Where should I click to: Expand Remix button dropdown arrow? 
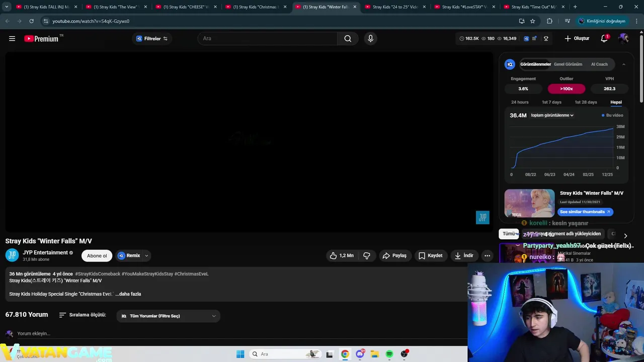click(146, 255)
